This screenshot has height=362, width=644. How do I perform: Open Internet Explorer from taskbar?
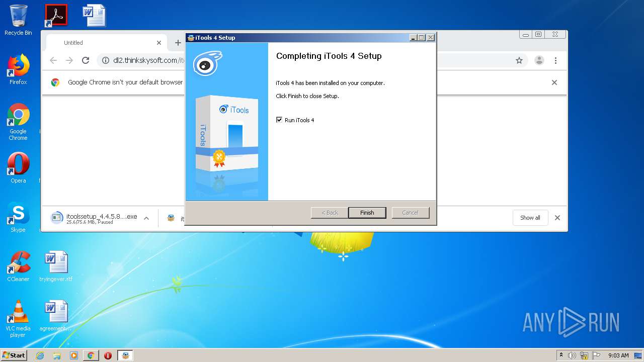(x=40, y=355)
